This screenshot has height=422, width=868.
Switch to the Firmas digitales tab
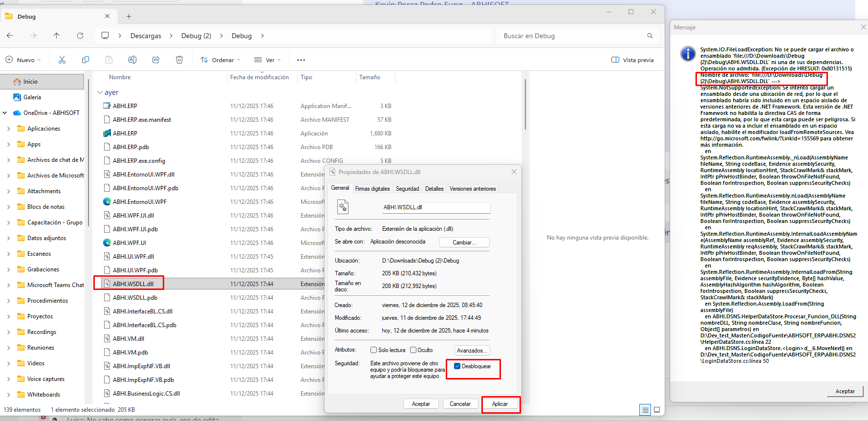pos(372,189)
